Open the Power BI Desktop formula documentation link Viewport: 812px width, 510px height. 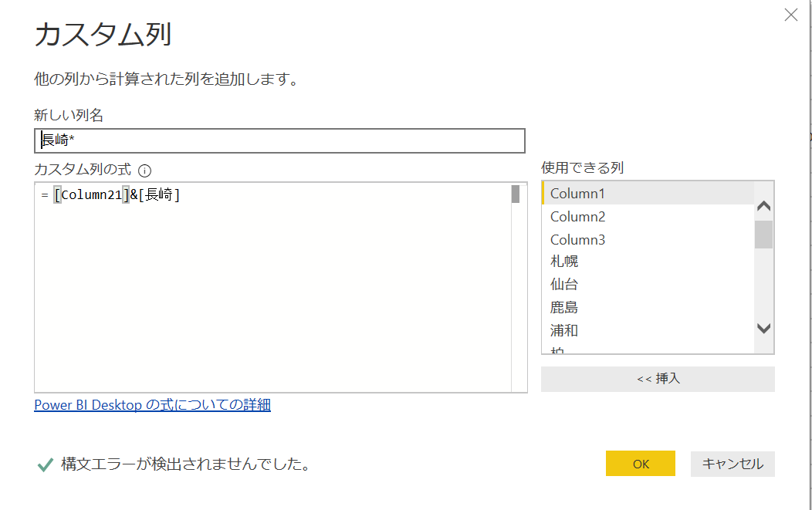pos(152,404)
